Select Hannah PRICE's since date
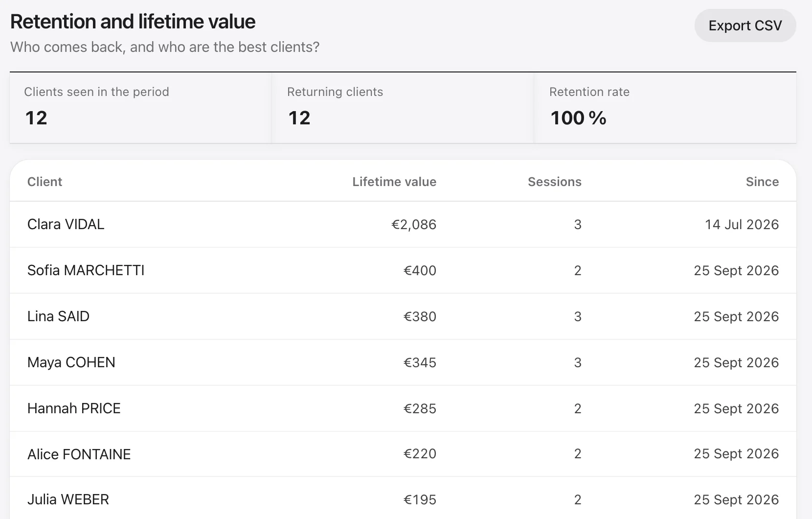This screenshot has width=812, height=519. (x=736, y=408)
